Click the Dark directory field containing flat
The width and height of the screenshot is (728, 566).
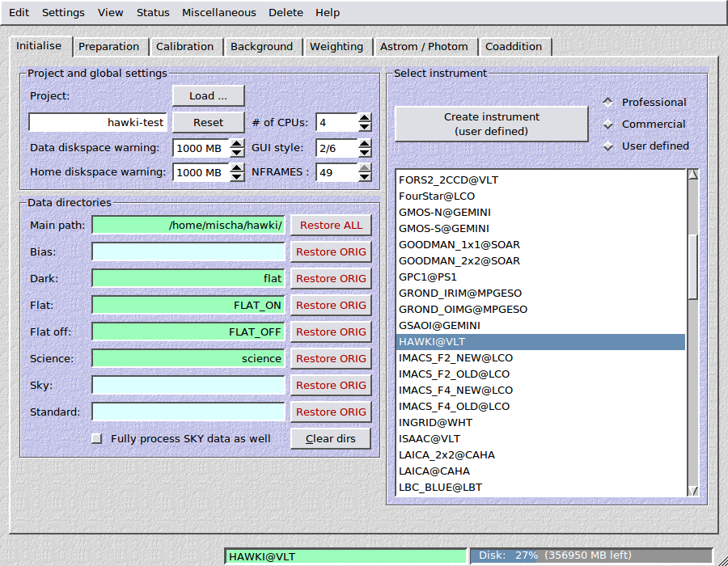(x=188, y=278)
